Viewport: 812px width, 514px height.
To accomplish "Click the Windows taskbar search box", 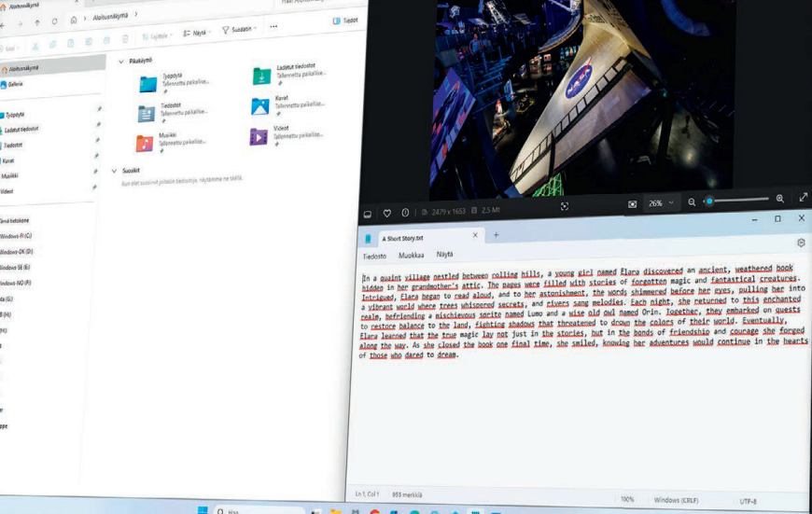I will click(259, 510).
